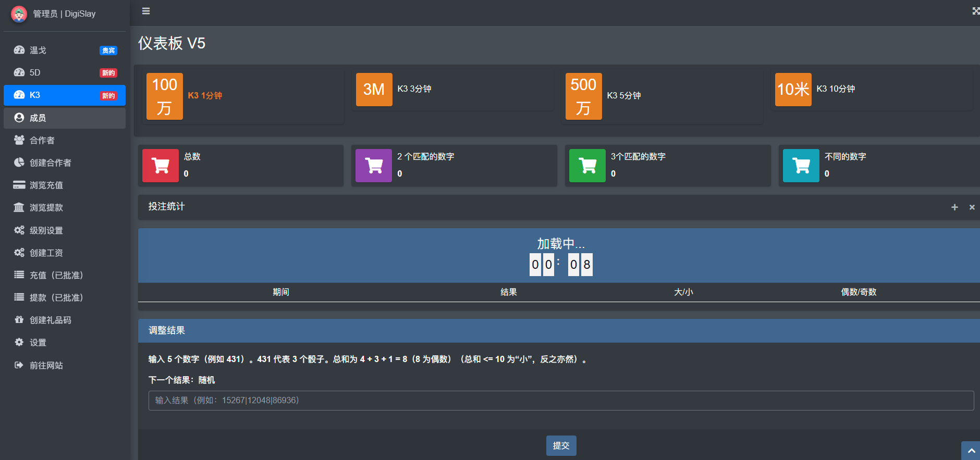Image resolution: width=980 pixels, height=460 pixels.
Task: Click the red shopping cart 总数 icon
Action: click(x=161, y=166)
